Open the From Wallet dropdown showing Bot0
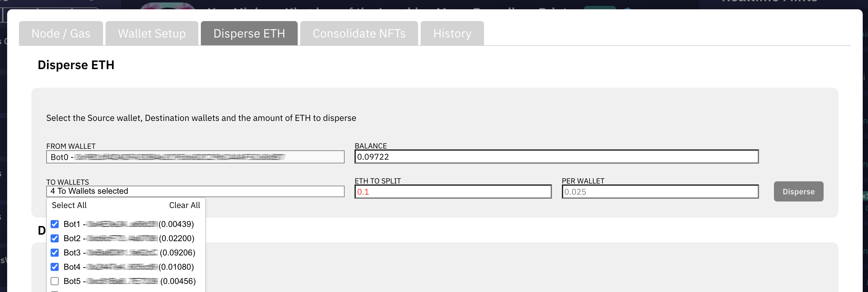The height and width of the screenshot is (292, 868). pyautogui.click(x=195, y=157)
